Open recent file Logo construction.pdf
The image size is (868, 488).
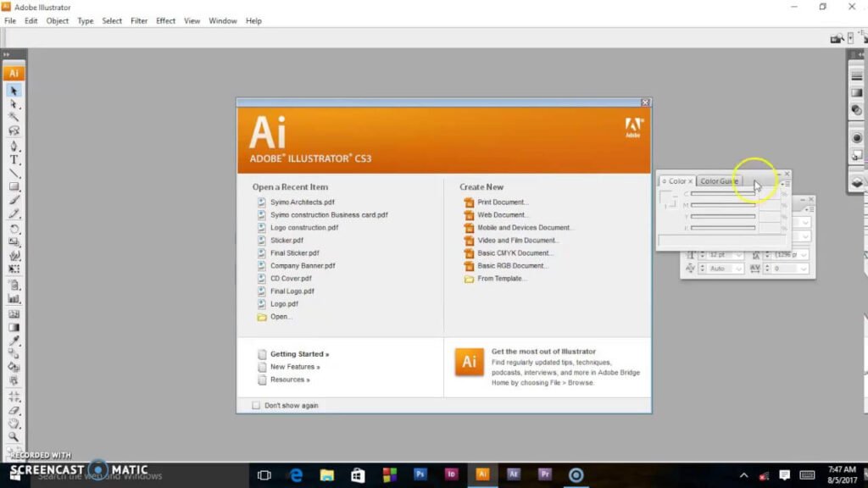pos(304,227)
